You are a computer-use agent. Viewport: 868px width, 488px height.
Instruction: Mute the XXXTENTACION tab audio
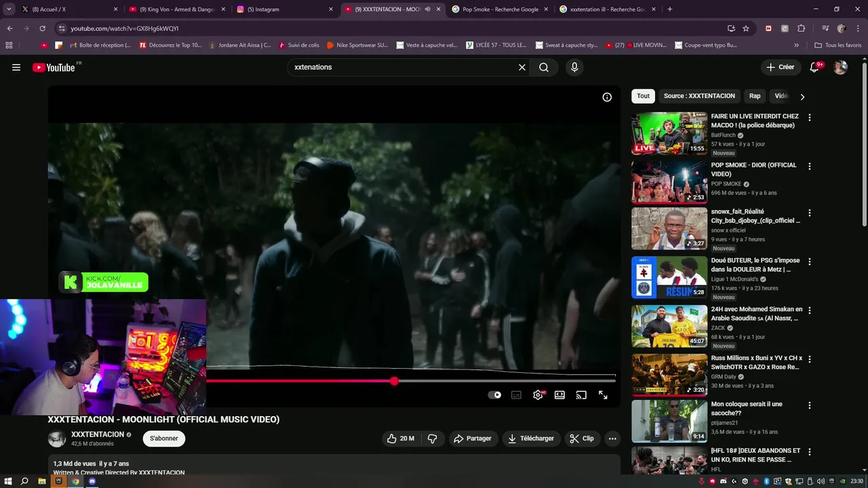pyautogui.click(x=427, y=9)
